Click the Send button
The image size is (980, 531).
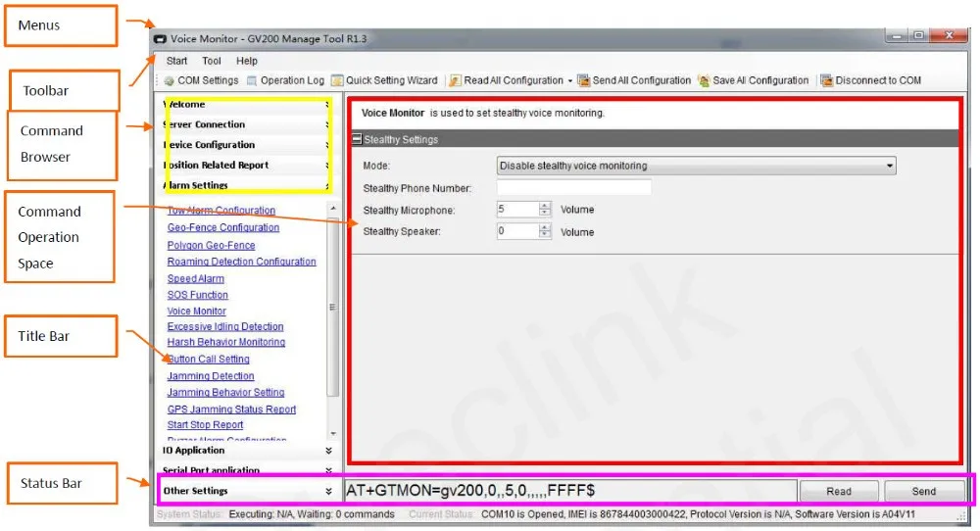pos(924,492)
